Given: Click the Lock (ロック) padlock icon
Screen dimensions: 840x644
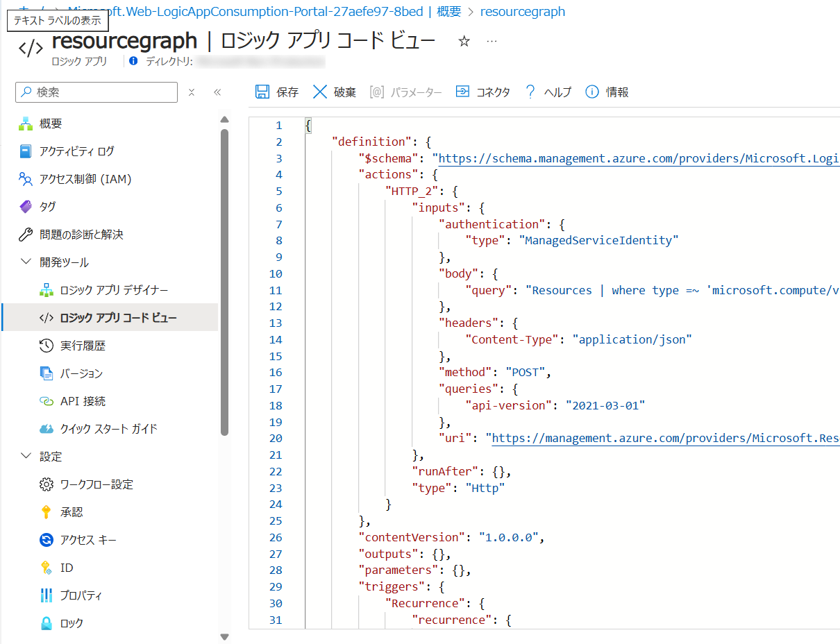Looking at the screenshot, I should pyautogui.click(x=47, y=623).
